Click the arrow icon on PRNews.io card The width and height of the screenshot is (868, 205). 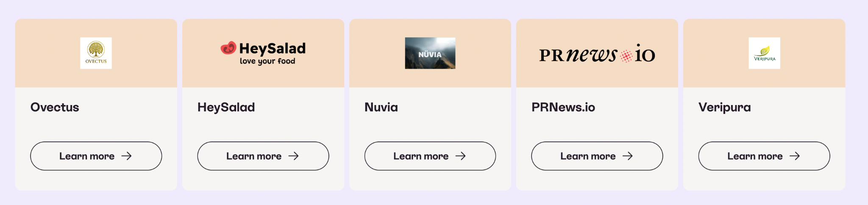click(x=627, y=156)
